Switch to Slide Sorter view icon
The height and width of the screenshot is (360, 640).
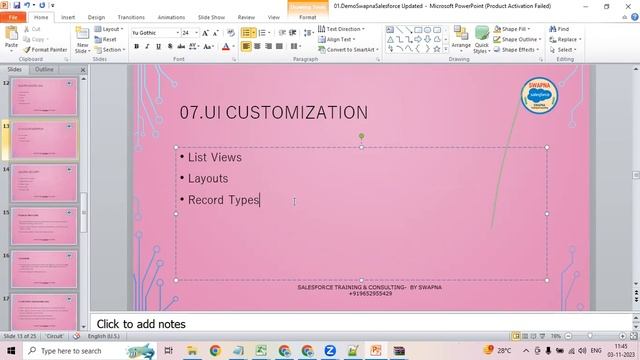525,336
